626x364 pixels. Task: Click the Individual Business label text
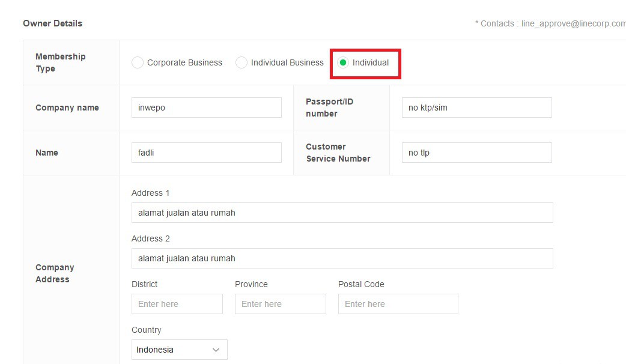pyautogui.click(x=287, y=62)
